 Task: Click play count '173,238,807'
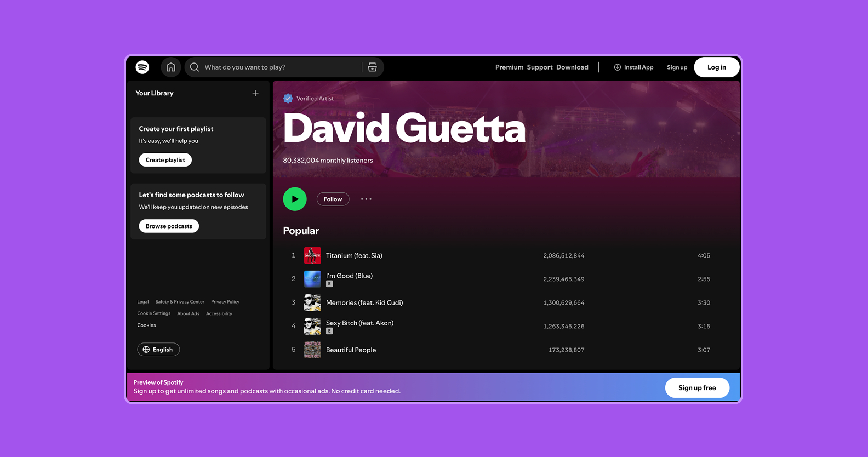(x=567, y=350)
